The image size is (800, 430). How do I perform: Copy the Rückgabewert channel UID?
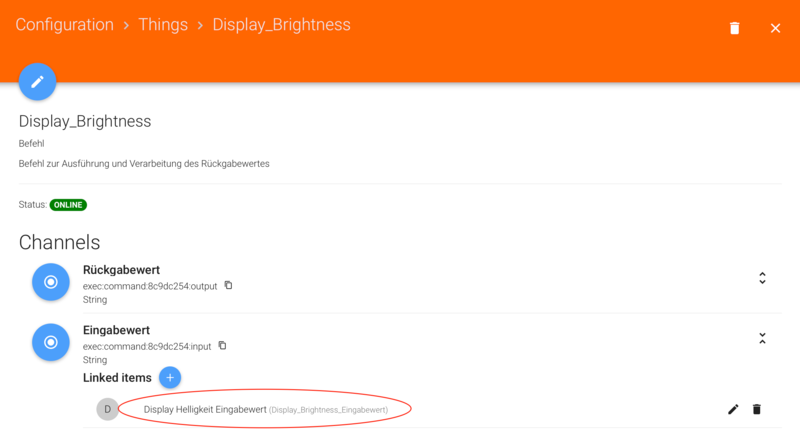(x=228, y=286)
